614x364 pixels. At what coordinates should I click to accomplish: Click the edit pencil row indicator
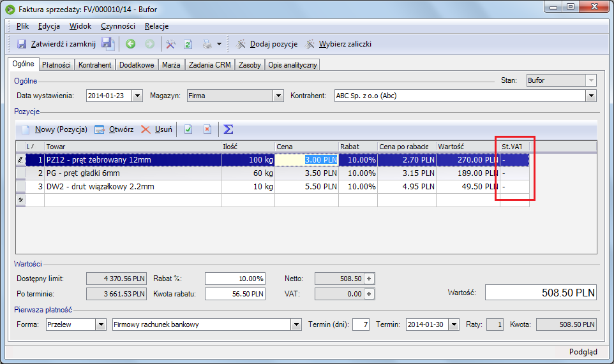point(21,160)
